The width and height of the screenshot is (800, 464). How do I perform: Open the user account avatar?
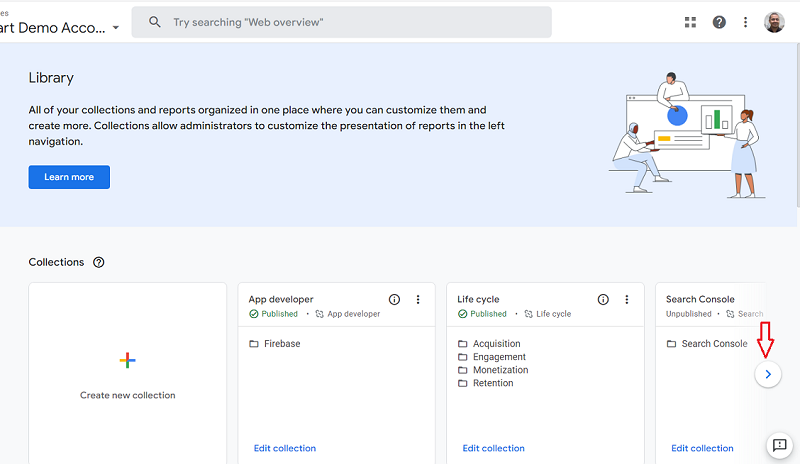pos(774,22)
